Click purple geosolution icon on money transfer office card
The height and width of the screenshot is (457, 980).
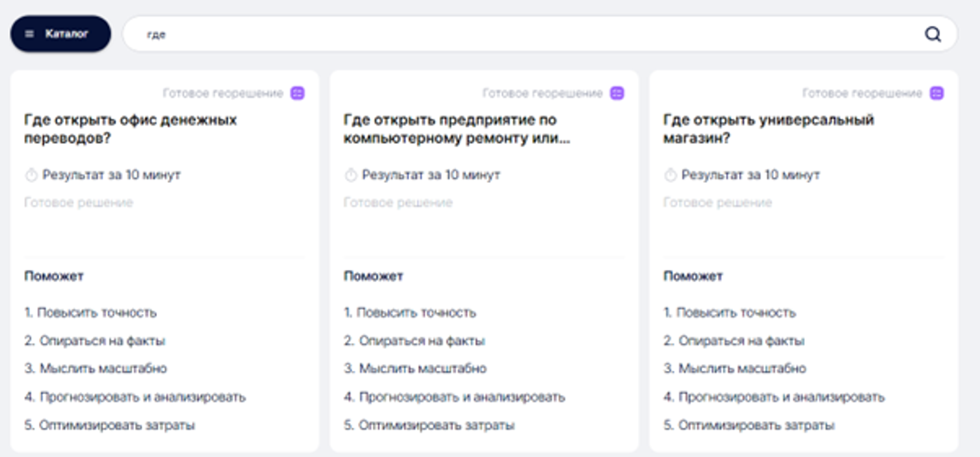(x=298, y=93)
